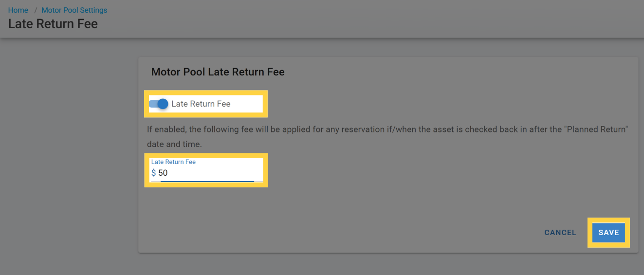Click the dollar sign prefix icon
Screen dimensions: 644x275
tap(154, 173)
